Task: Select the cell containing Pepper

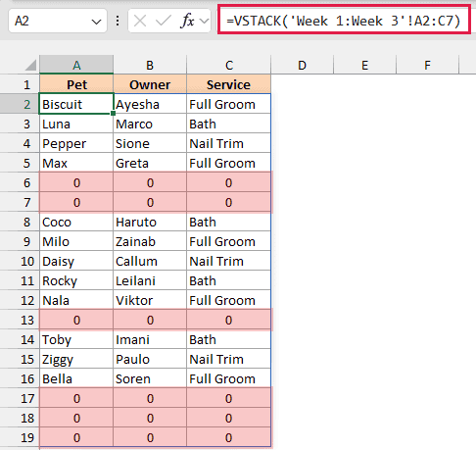Action: (x=76, y=143)
